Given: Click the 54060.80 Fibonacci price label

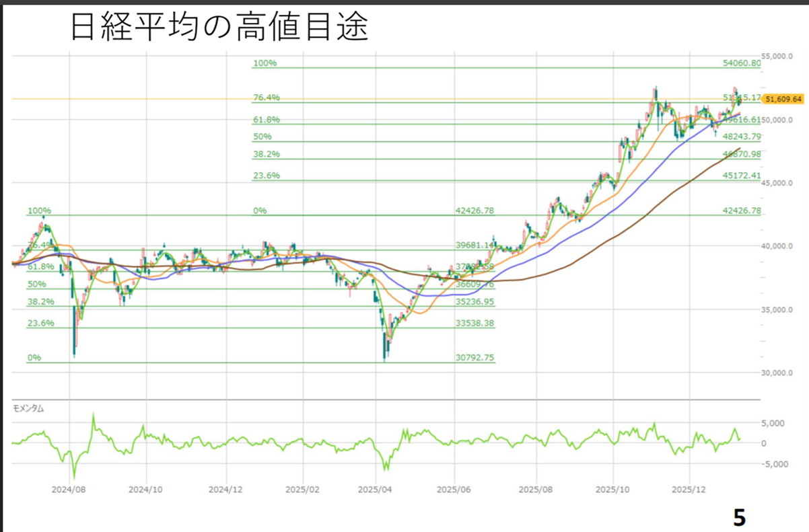Looking at the screenshot, I should point(741,63).
